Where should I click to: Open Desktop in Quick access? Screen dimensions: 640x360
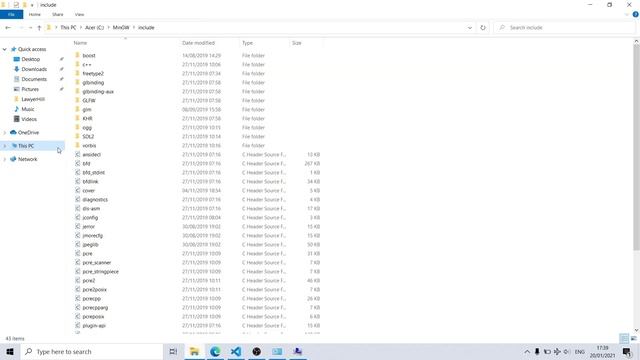pyautogui.click(x=31, y=59)
